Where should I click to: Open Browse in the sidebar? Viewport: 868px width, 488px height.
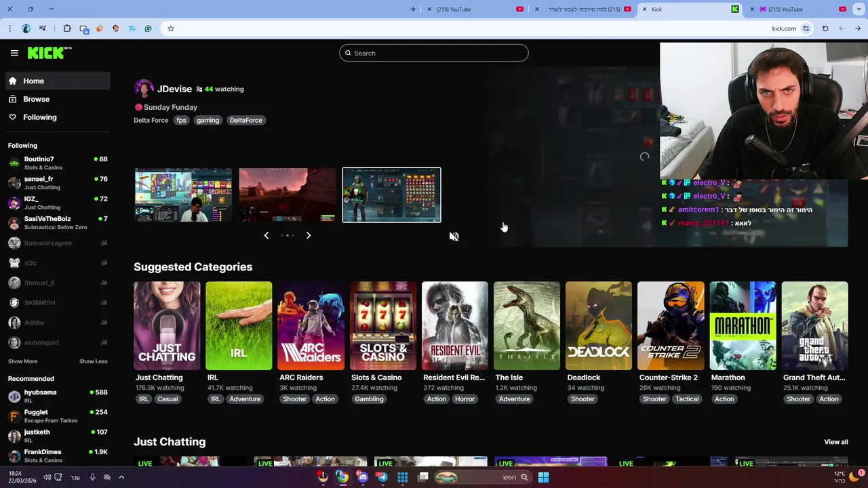pyautogui.click(x=58, y=99)
